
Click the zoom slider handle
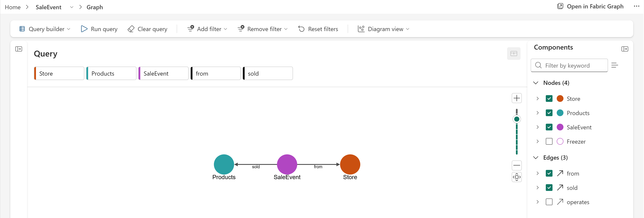[517, 119]
